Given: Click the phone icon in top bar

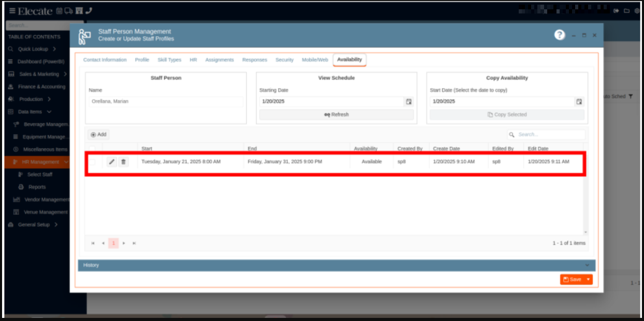Looking at the screenshot, I should click(89, 11).
